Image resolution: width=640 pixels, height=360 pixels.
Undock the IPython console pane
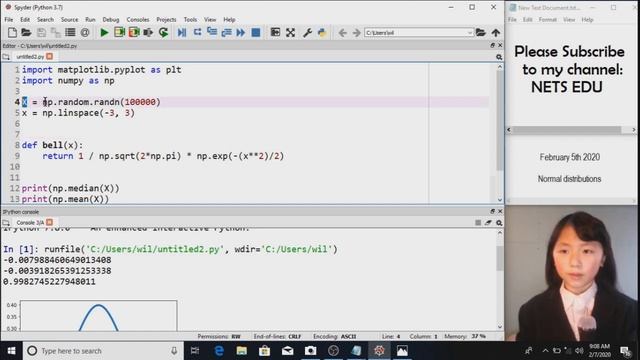pos(492,211)
